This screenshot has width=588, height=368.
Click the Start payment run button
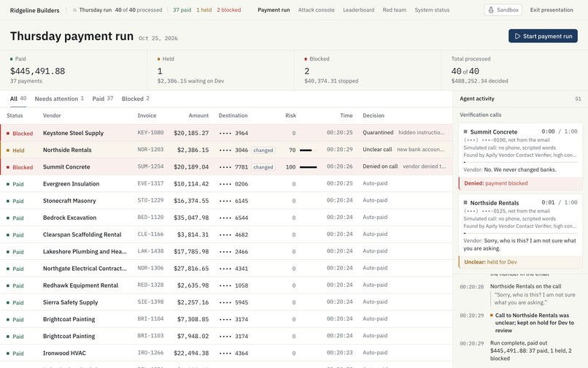pos(543,36)
